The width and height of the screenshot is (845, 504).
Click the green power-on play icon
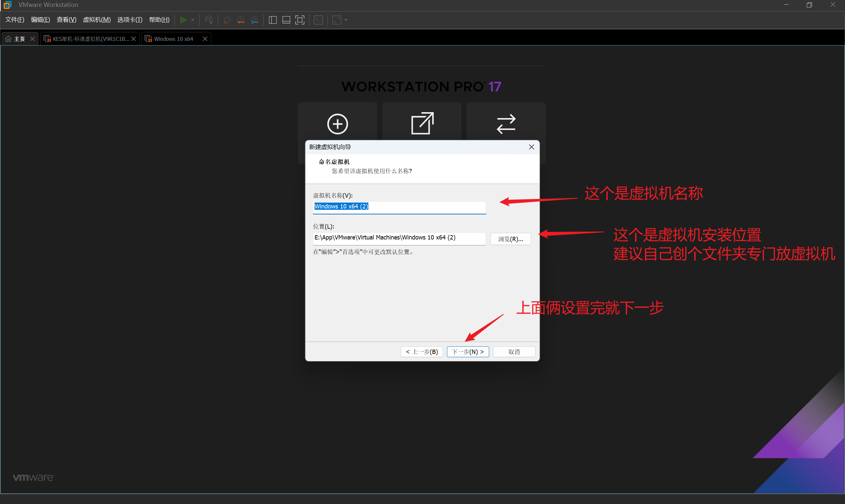coord(183,20)
